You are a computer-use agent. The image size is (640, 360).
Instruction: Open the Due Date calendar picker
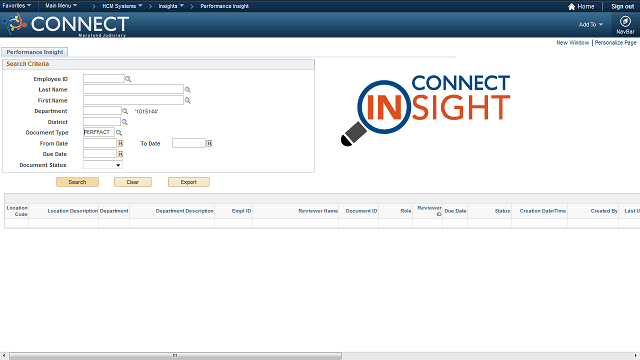point(120,154)
